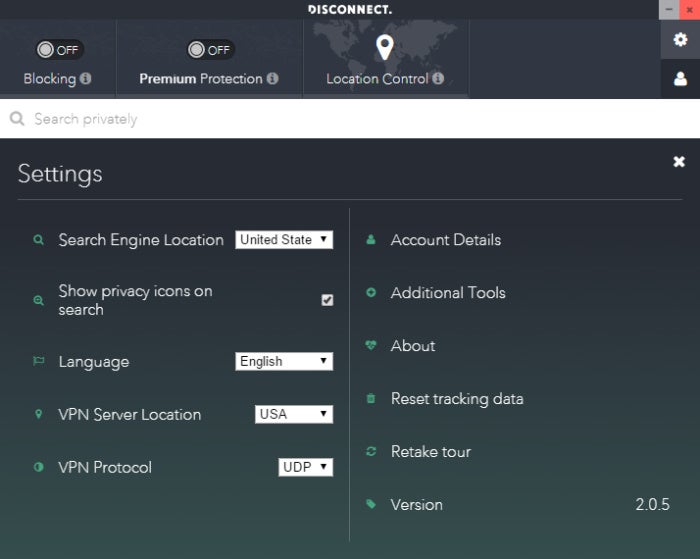700x559 pixels.
Task: Click the Settings heading
Action: point(60,174)
